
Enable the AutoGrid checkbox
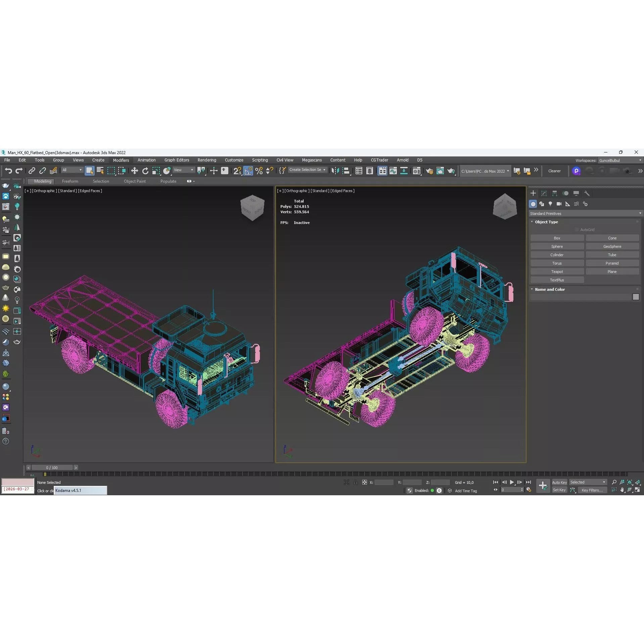tap(577, 230)
